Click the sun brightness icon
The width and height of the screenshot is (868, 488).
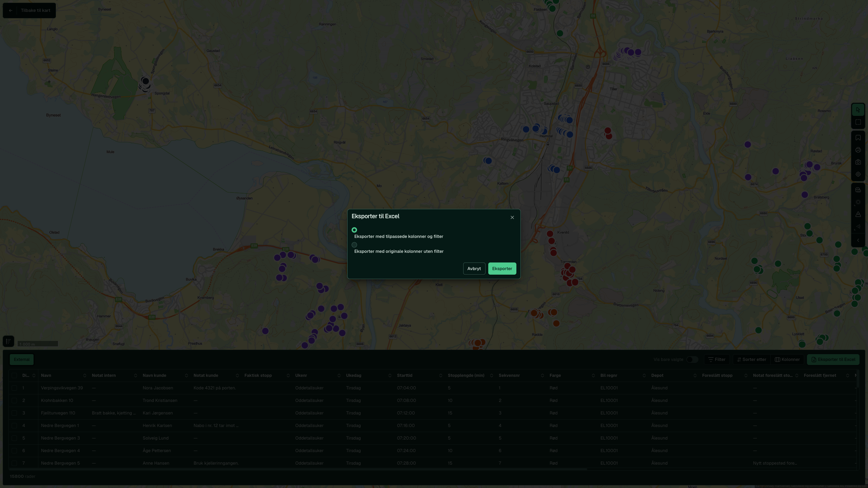858,202
